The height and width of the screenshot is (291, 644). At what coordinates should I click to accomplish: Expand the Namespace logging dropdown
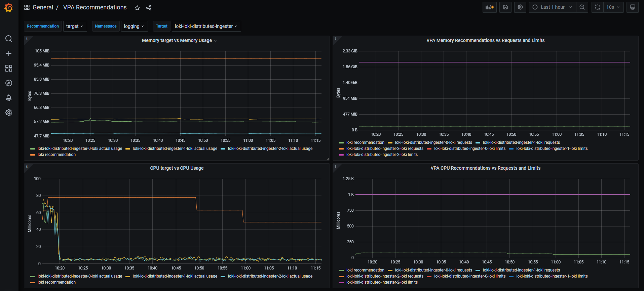[x=134, y=26]
